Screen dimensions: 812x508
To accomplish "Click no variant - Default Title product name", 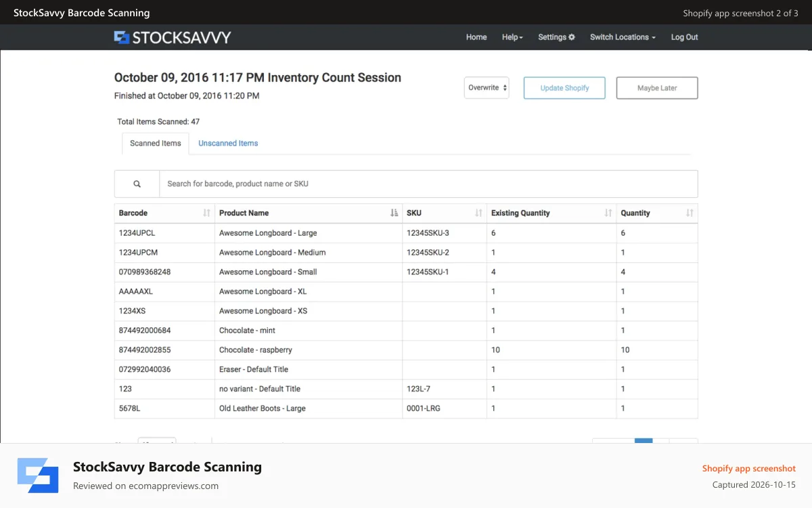I will tap(260, 389).
